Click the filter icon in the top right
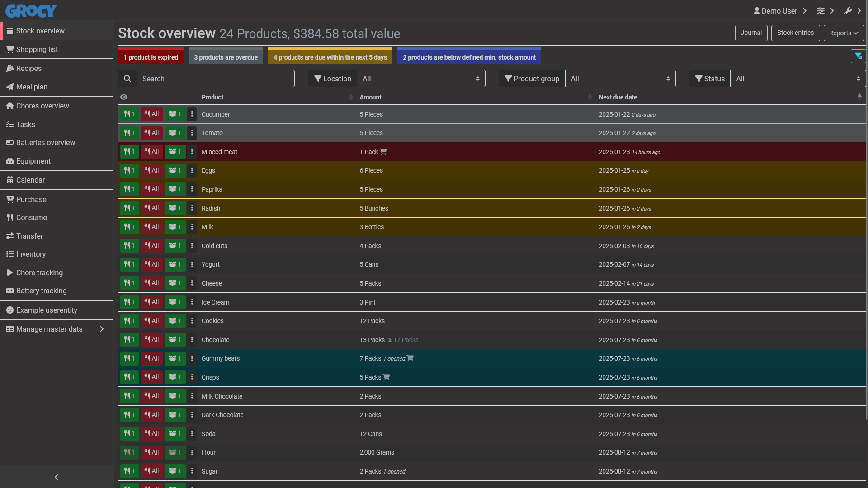 coord(858,56)
